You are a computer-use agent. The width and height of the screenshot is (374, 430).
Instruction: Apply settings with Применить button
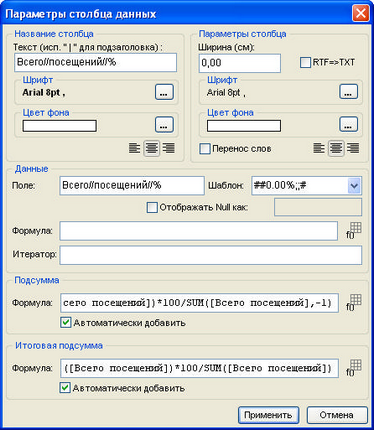point(268,415)
